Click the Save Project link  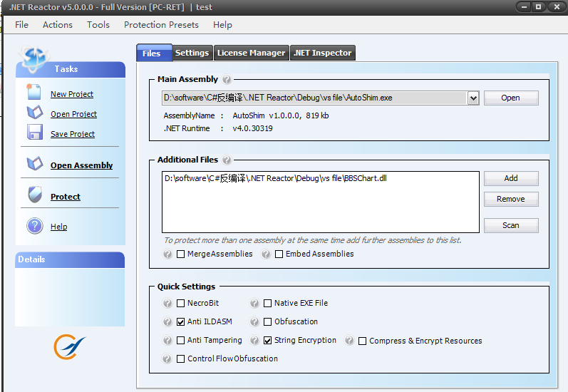coord(73,134)
